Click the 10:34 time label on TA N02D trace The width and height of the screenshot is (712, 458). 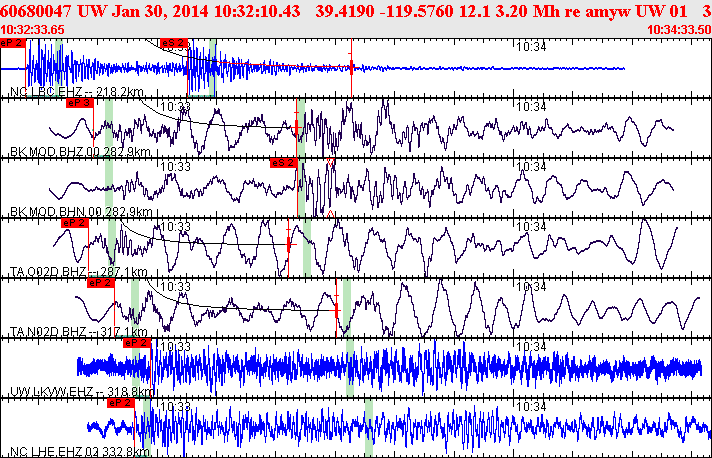click(531, 286)
